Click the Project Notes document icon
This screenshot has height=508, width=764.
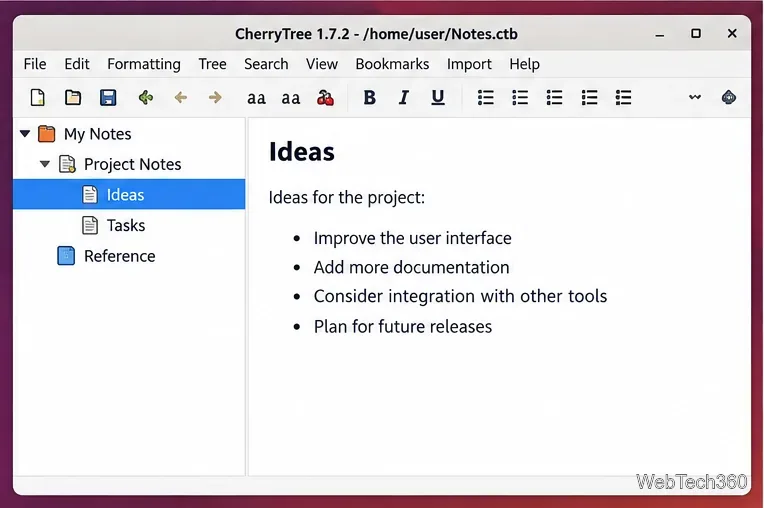[x=67, y=164]
